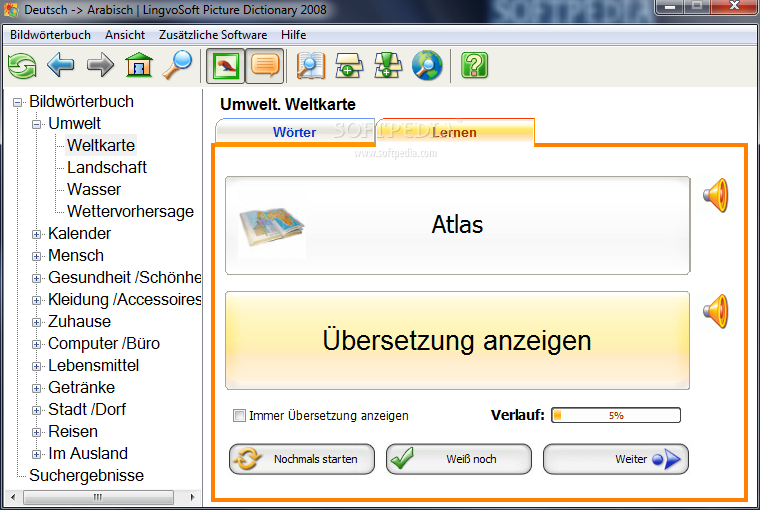Open the Bildwörterbuch menu
The width and height of the screenshot is (760, 510).
click(50, 35)
